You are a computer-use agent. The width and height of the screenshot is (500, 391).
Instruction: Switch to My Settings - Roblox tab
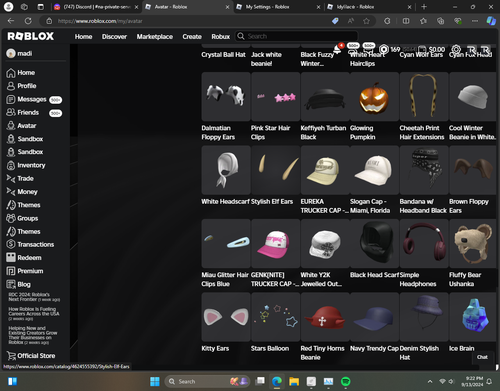point(278,7)
